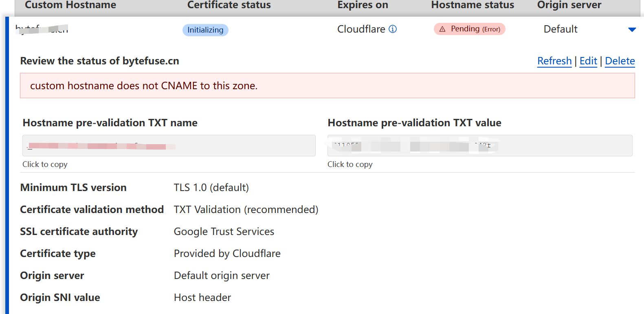Collapse the hostname row using blue arrow

pos(632,29)
